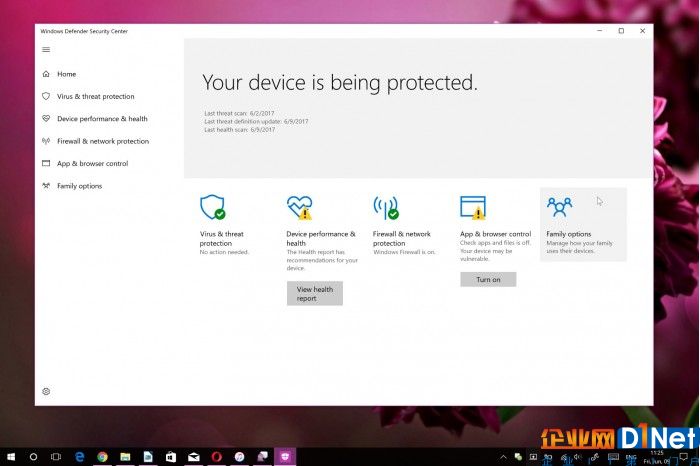Launch Opera browser from the taskbar
The width and height of the screenshot is (700, 466).
point(217,457)
